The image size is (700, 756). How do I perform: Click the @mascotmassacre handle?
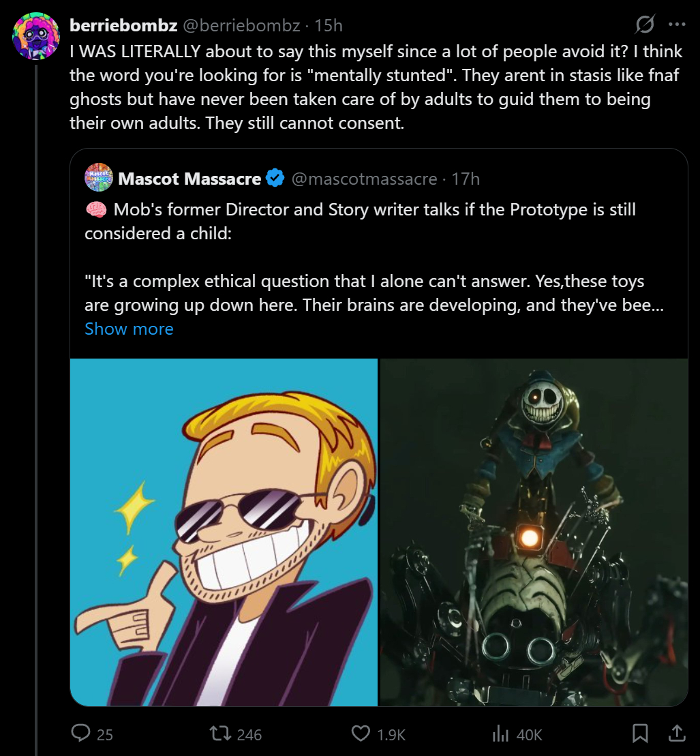(364, 179)
